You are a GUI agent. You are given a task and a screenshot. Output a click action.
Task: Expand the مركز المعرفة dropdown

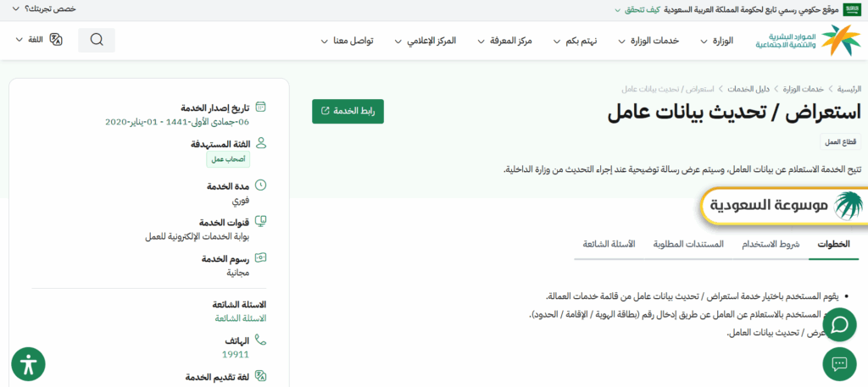[x=509, y=41]
